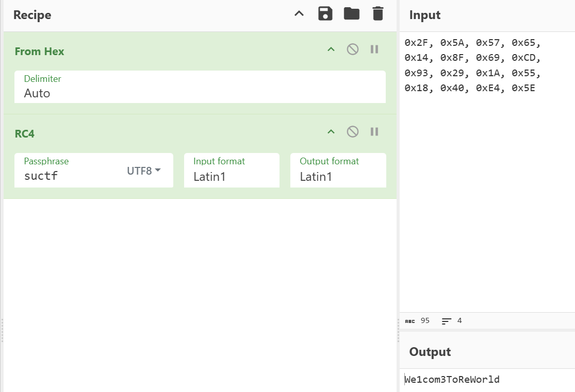575x392 pixels.
Task: Click the Save recipe floppy disk icon
Action: [x=325, y=14]
